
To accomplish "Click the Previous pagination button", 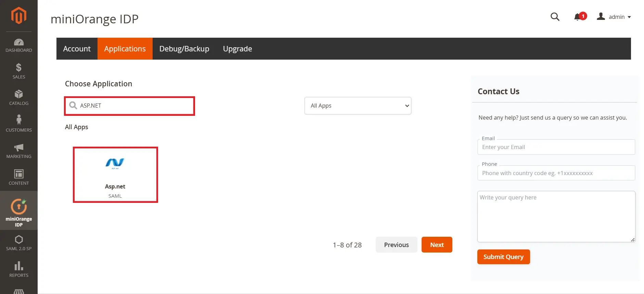I will [x=396, y=245].
